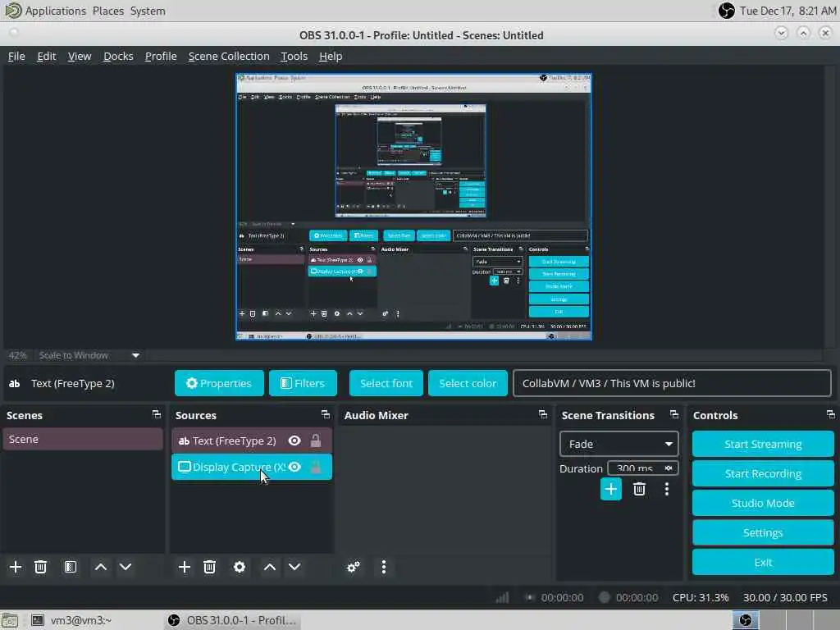Switch to the vm3@vm3 terminal in the taskbar

pyautogui.click(x=71, y=620)
